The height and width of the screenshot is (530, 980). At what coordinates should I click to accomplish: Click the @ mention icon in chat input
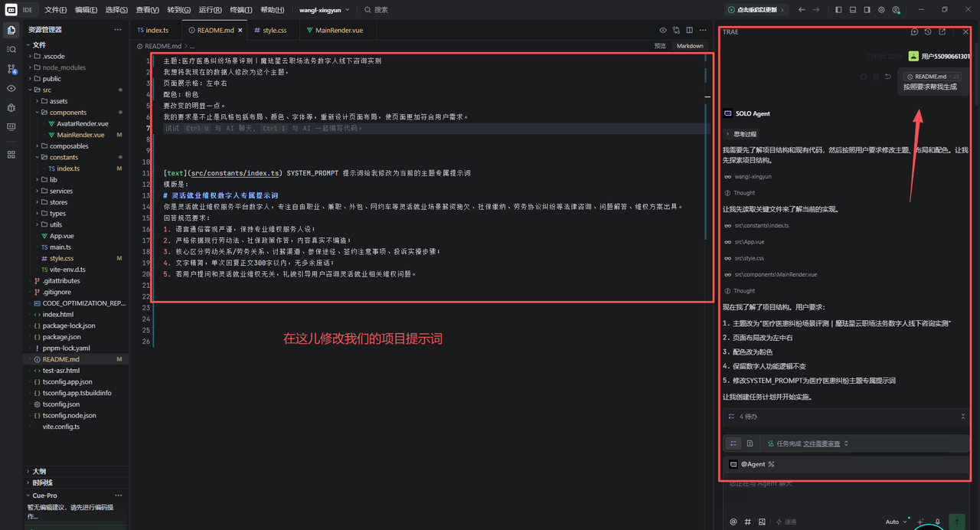point(733,522)
